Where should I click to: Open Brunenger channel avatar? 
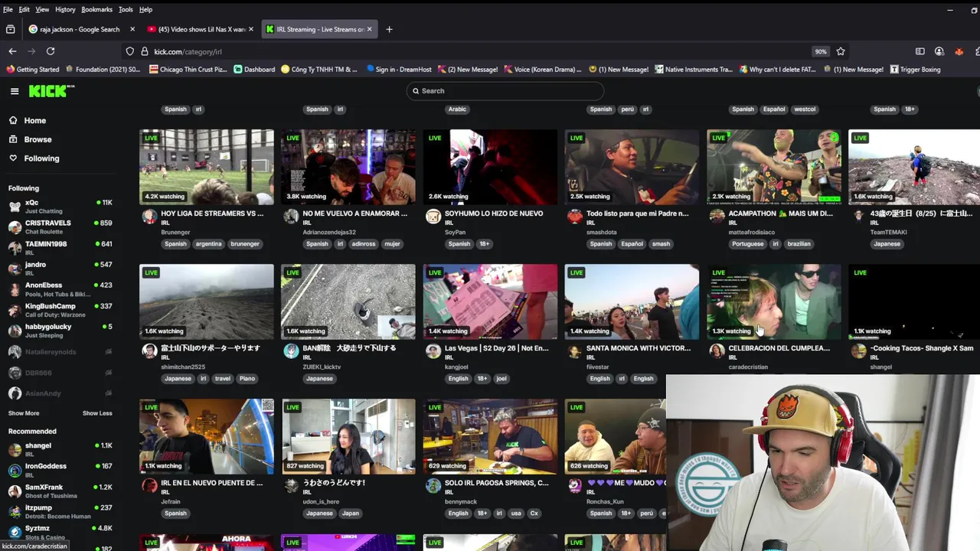click(x=149, y=217)
